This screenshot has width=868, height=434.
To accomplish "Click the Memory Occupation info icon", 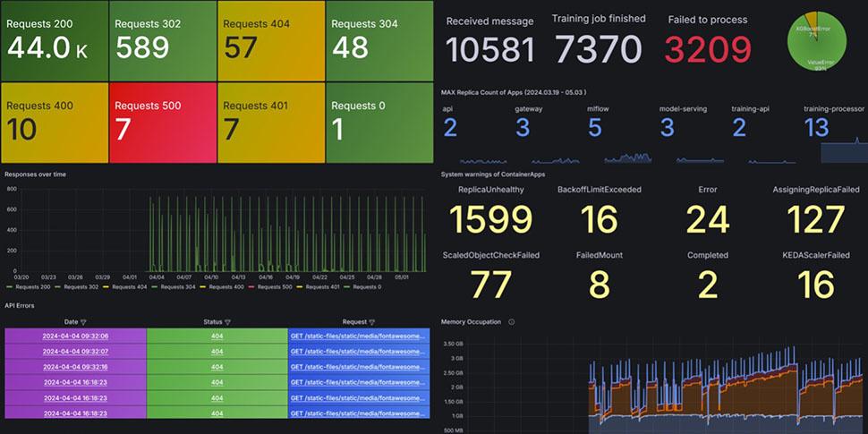I will pos(511,322).
